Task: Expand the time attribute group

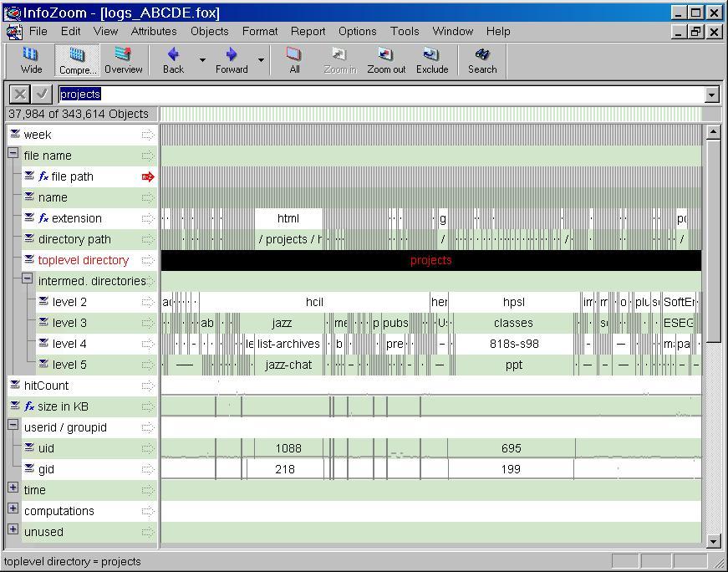Action: (13, 489)
